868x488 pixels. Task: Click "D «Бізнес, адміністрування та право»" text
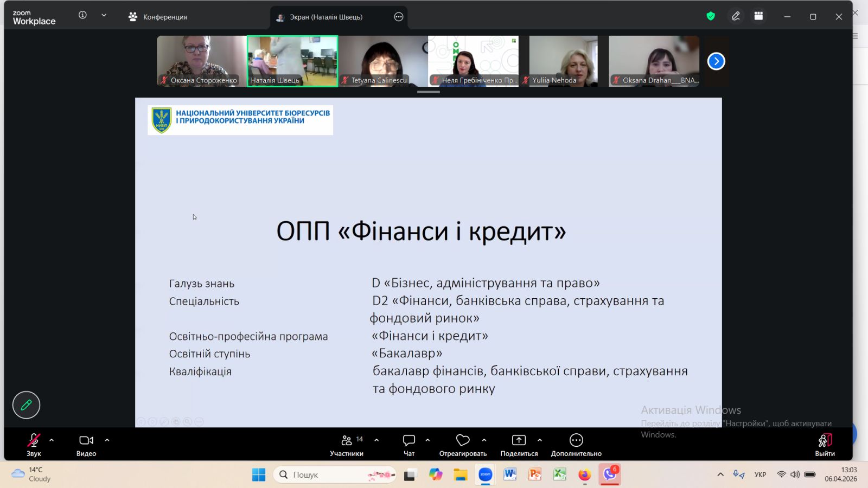(486, 283)
